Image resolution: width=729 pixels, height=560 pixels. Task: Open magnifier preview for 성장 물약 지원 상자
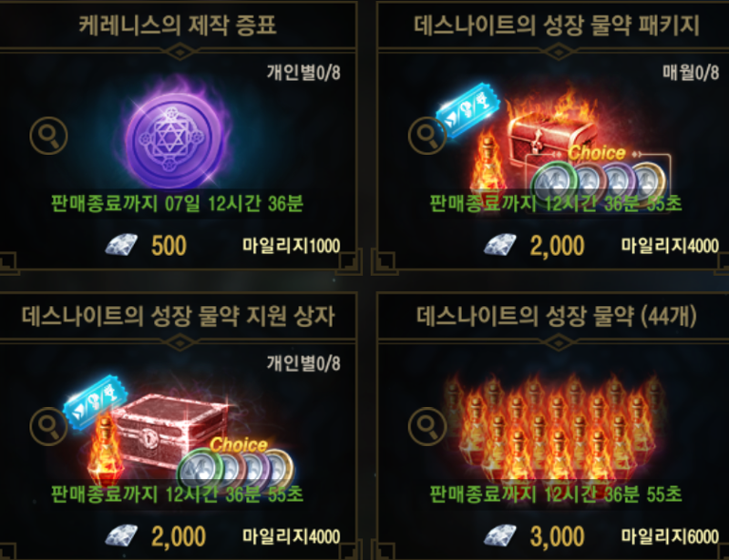(49, 427)
